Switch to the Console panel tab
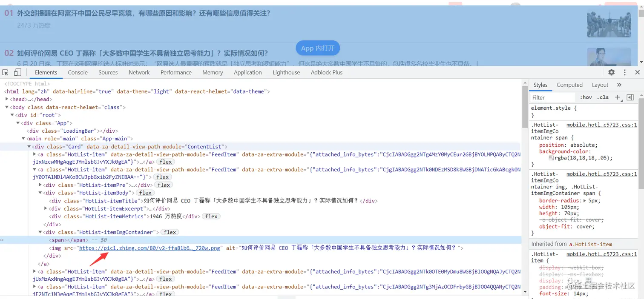Screen dimensions: 644x299 [x=78, y=72]
